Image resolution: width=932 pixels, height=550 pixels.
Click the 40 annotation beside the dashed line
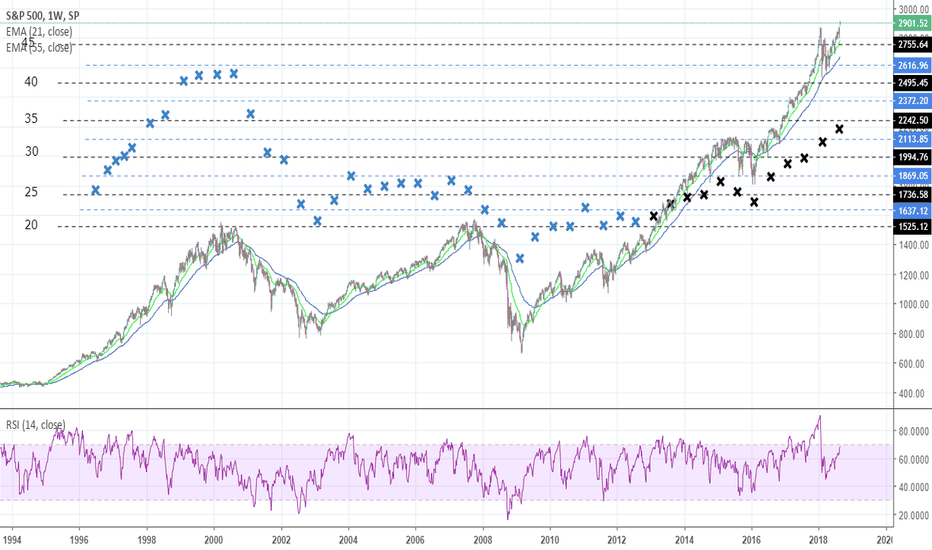(31, 82)
